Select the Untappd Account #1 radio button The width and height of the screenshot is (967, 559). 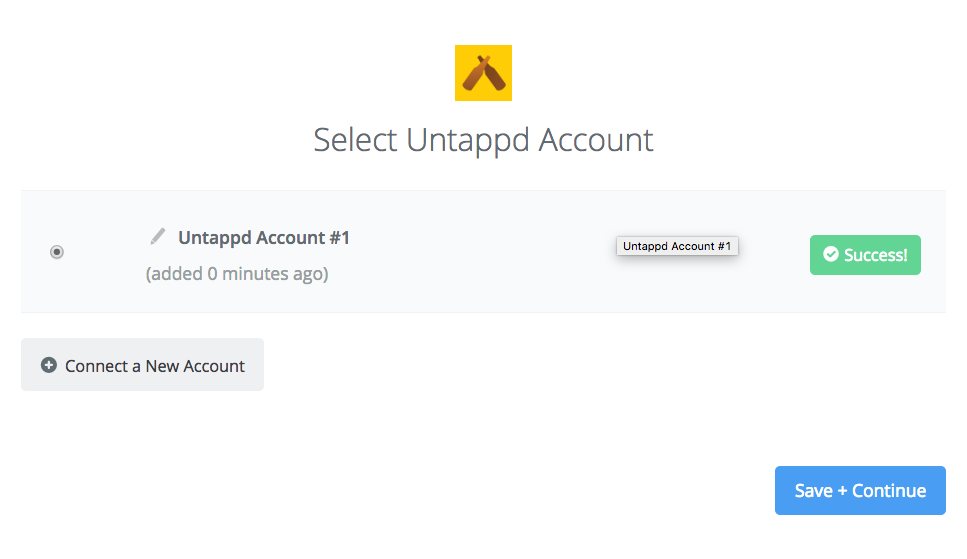pyautogui.click(x=57, y=252)
